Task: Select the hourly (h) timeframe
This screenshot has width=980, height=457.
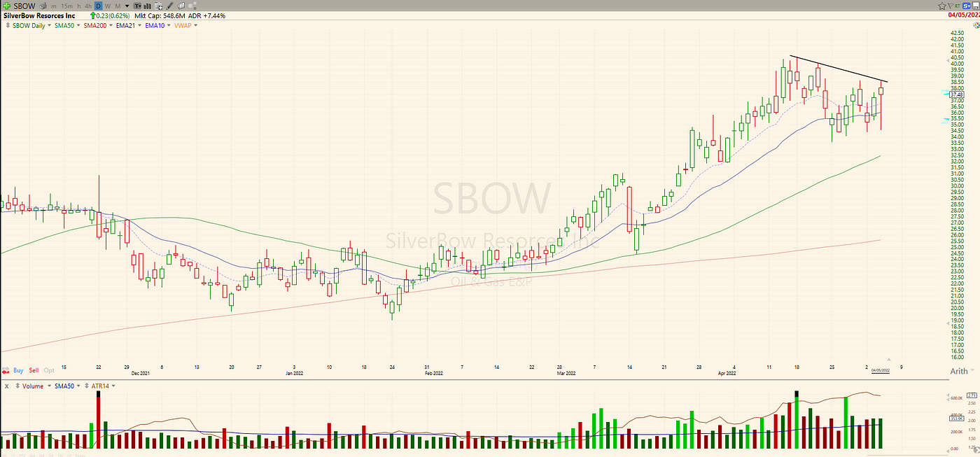Action: point(79,6)
